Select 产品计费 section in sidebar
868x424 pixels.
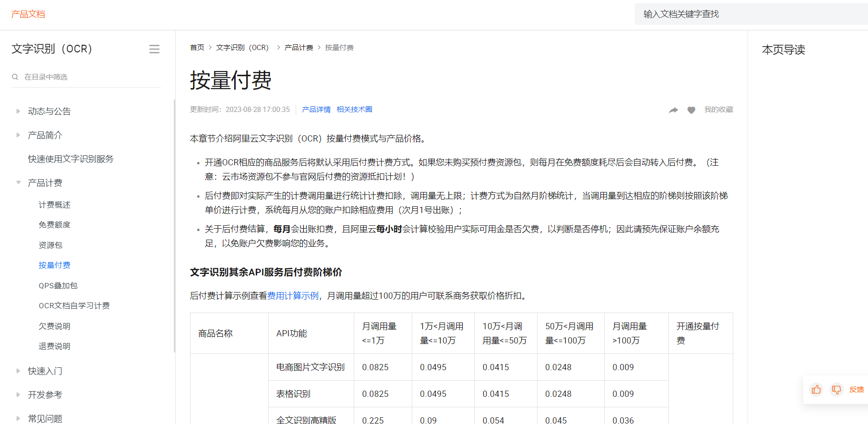(45, 182)
